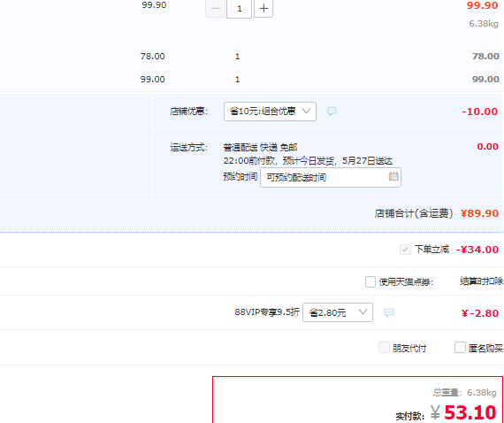This screenshot has height=423, width=504.
Task: Enable the 使用天猫点券 checkbox
Action: pyautogui.click(x=370, y=281)
